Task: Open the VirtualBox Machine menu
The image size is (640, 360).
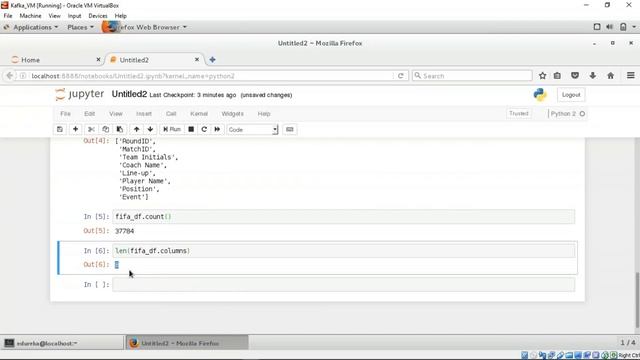Action: point(30,16)
